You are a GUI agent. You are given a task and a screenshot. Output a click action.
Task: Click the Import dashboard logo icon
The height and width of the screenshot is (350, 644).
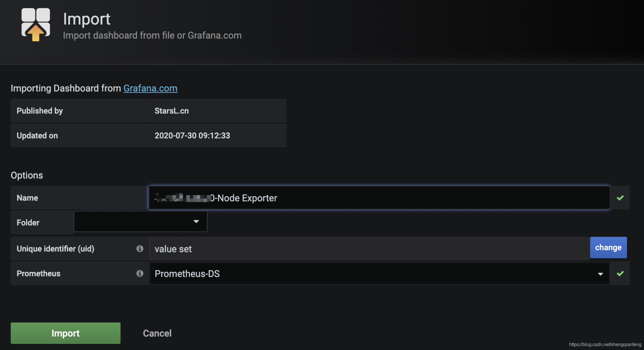(x=36, y=25)
